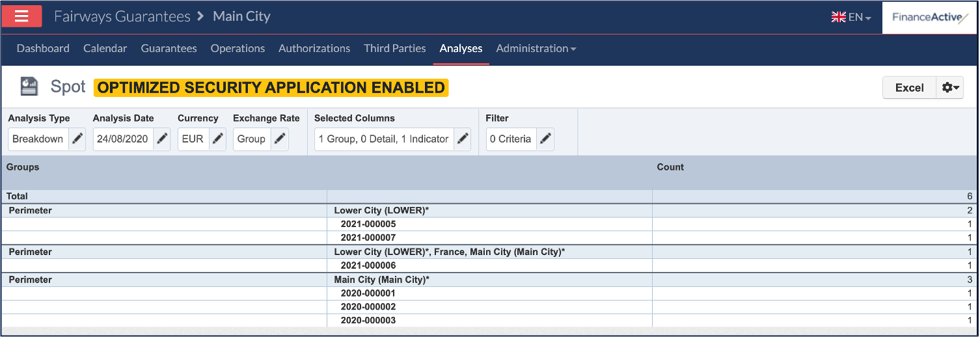
Task: Edit Analysis Type with pencil icon
Action: coord(77,139)
